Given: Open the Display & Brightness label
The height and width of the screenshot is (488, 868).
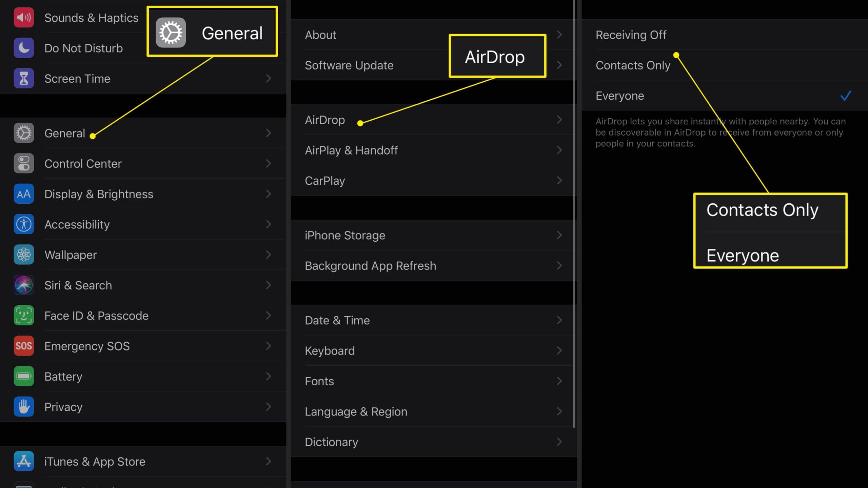Looking at the screenshot, I should (99, 194).
